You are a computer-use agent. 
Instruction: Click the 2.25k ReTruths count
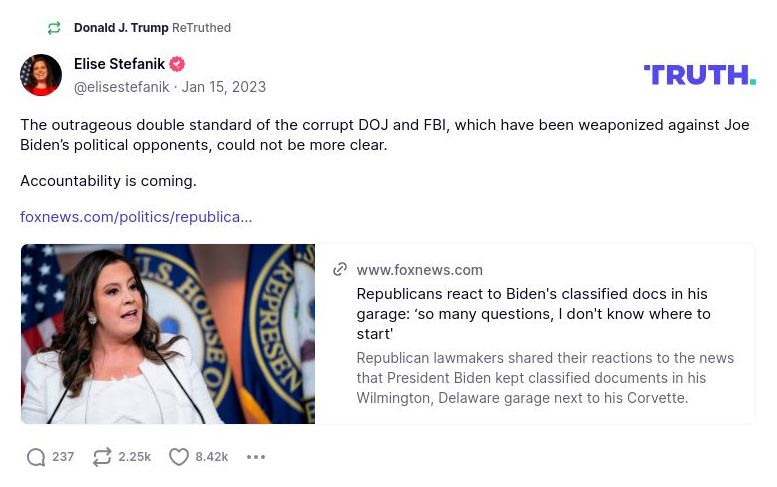point(134,457)
